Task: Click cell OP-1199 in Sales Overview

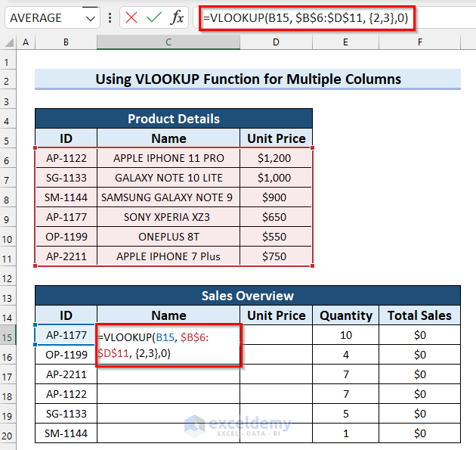Action: (x=66, y=355)
